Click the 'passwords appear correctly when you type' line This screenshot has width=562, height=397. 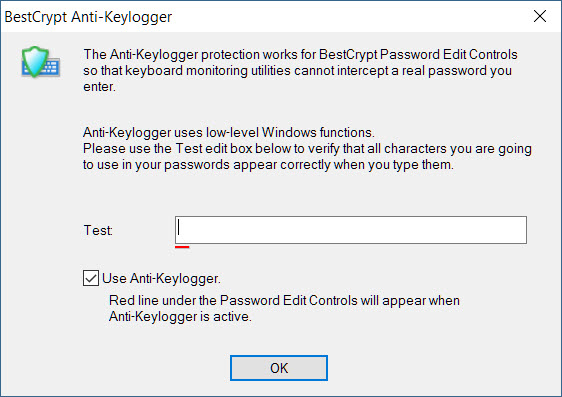[268, 165]
